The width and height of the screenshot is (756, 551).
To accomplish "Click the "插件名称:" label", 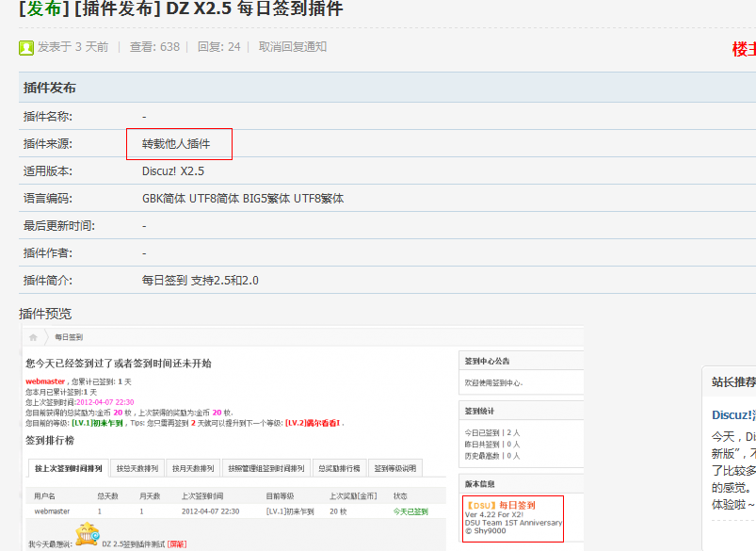I will pyautogui.click(x=48, y=116).
